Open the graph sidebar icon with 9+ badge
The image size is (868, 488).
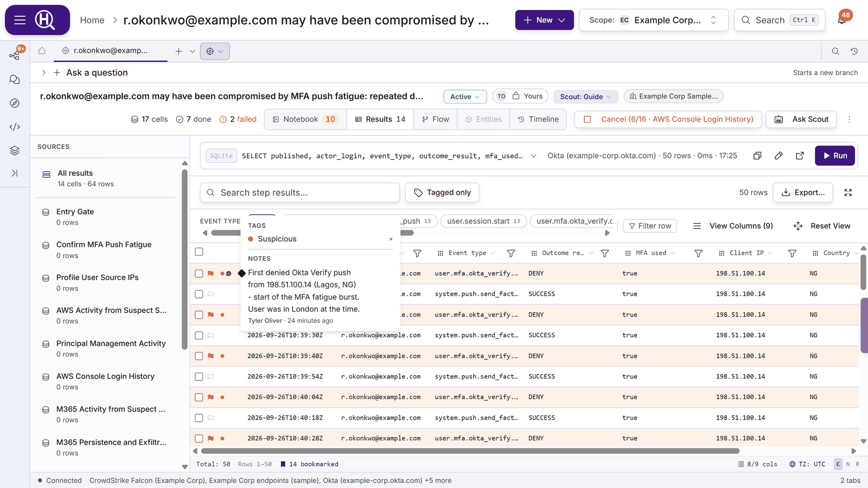coord(15,55)
